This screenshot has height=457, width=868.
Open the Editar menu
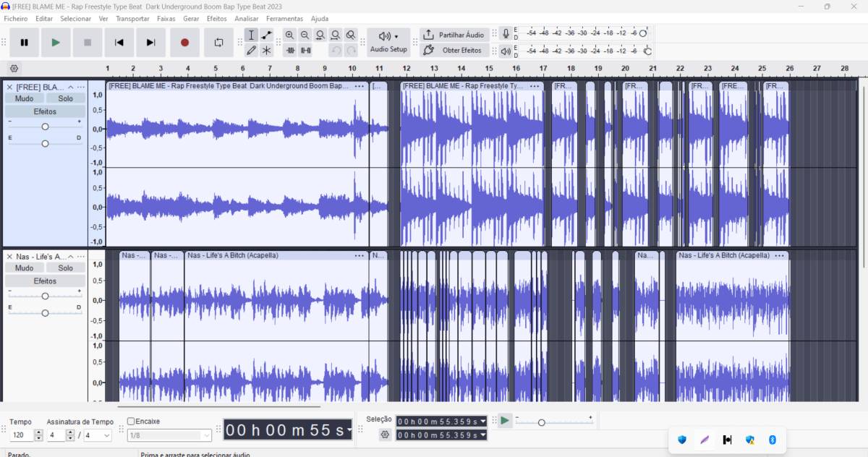(x=44, y=19)
